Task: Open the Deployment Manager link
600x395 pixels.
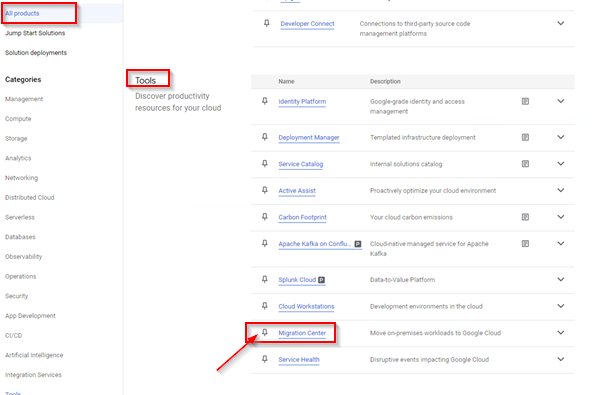Action: click(x=309, y=138)
